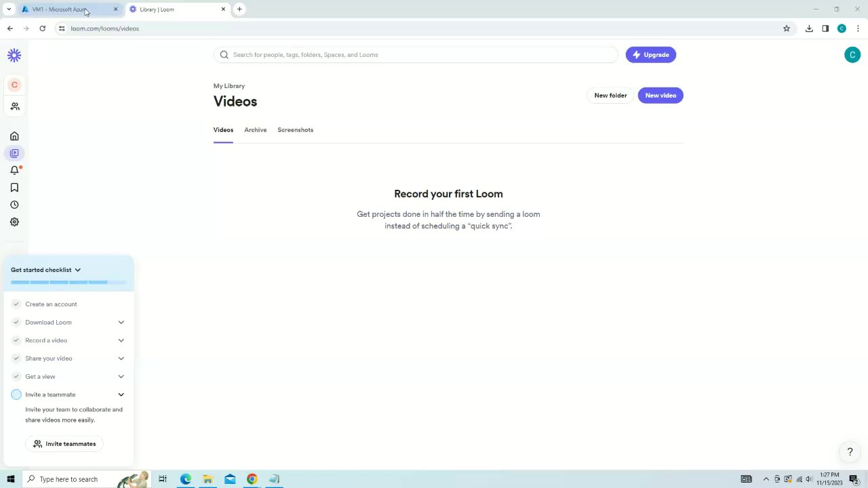Open the help question mark button
Image resolution: width=868 pixels, height=488 pixels.
click(850, 451)
